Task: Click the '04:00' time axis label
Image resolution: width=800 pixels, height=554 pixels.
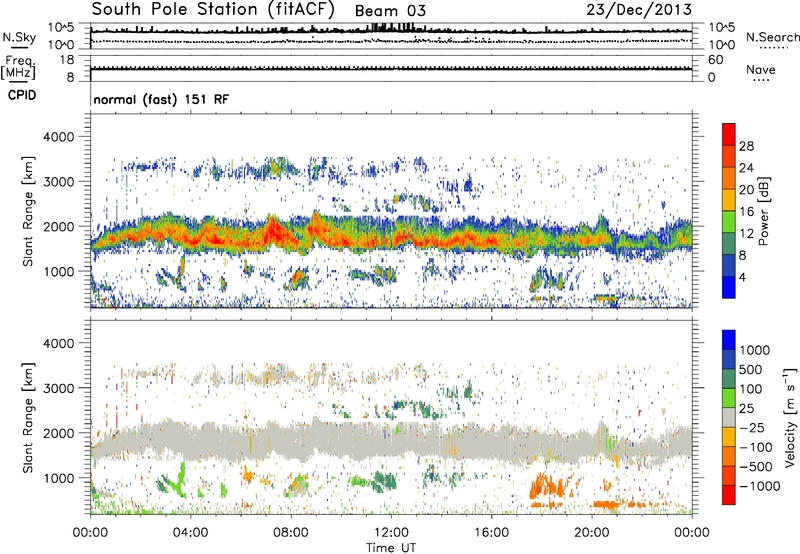Action: coord(190,533)
